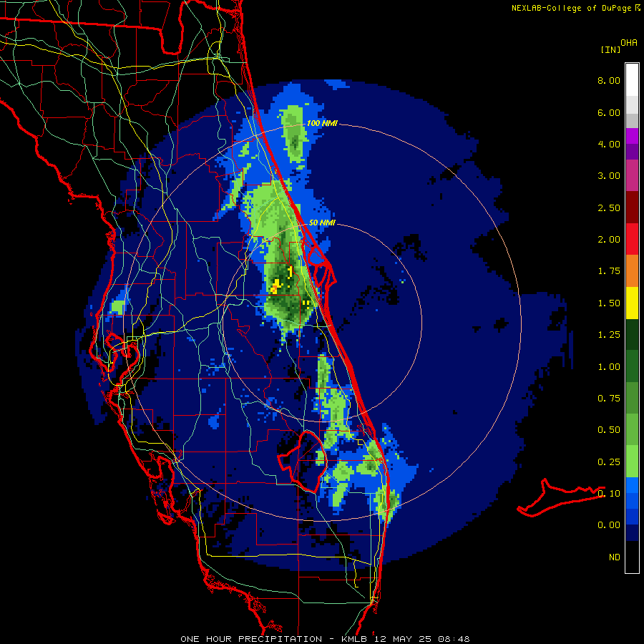The height and width of the screenshot is (644, 644).
Task: Pick the bright red swatch on the scale
Action: [632, 240]
